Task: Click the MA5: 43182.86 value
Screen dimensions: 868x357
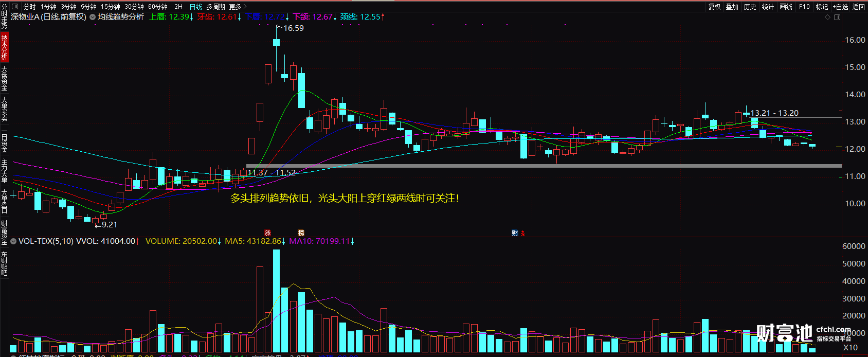Action: (x=255, y=241)
